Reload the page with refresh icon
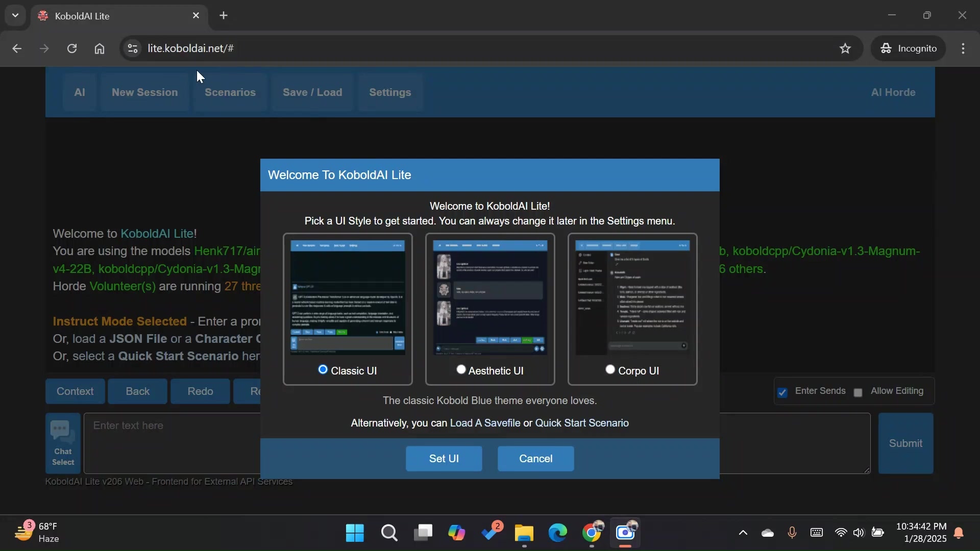The width and height of the screenshot is (980, 551). coord(72,48)
